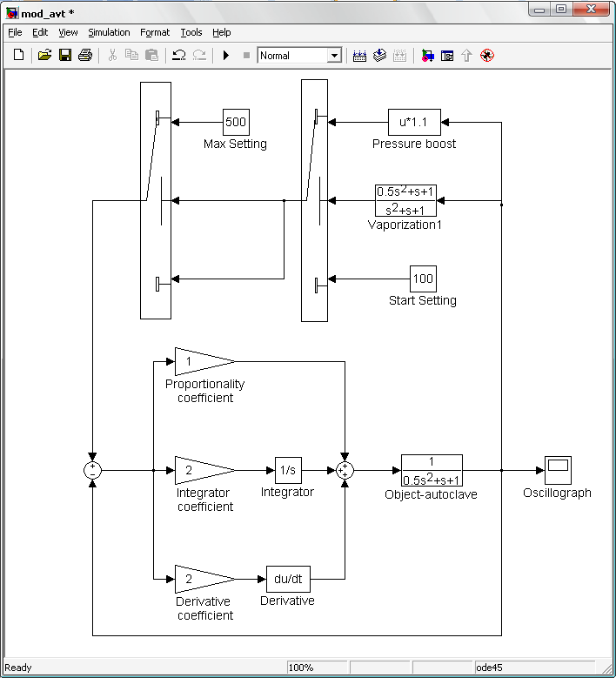Select the Max Setting 500 constant block
616x678 pixels.
click(x=236, y=122)
